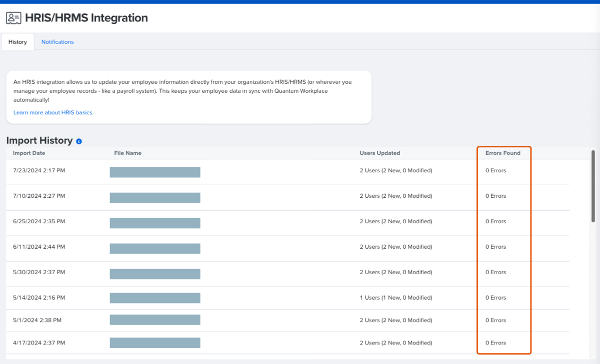Click the HRIS/HRMS person badge icon
The width and height of the screenshot is (600, 364).
(13, 18)
